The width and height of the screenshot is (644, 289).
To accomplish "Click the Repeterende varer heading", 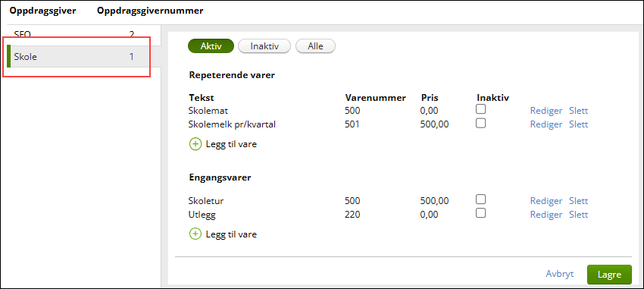I will coord(232,75).
